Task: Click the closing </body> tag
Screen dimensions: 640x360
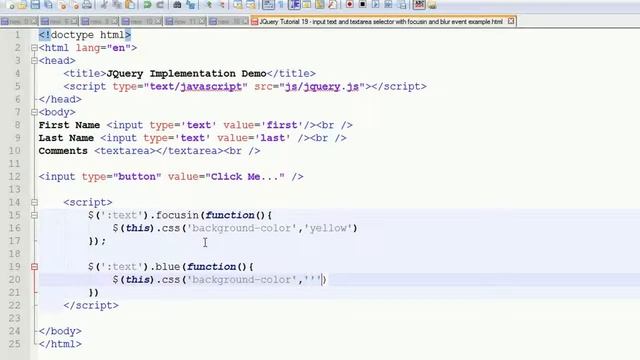Action: click(60, 331)
